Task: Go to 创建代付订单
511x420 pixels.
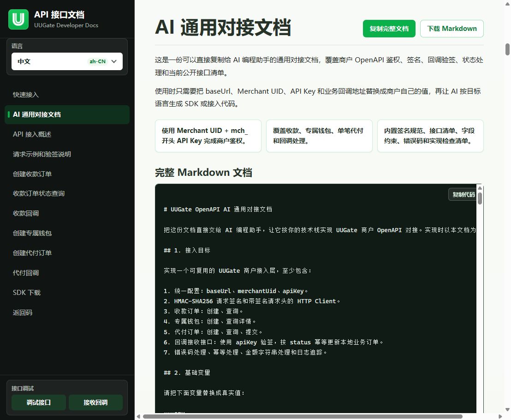Action: coord(32,253)
